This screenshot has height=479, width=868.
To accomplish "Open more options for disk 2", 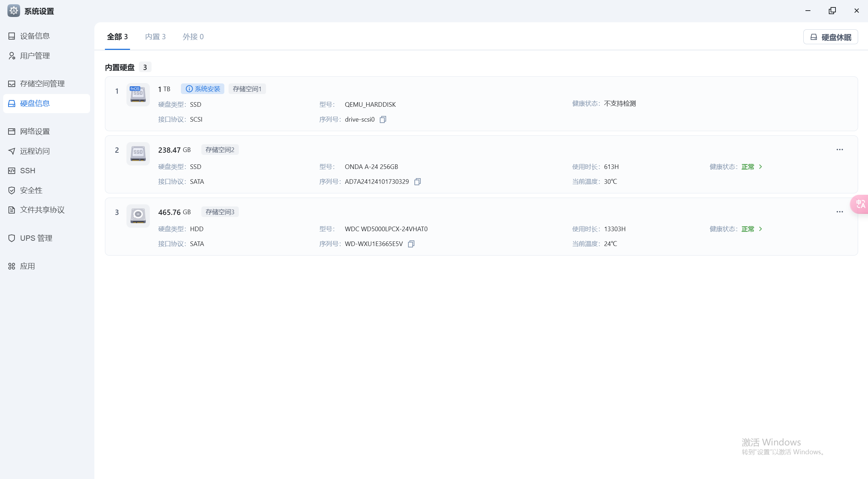I will click(x=839, y=150).
